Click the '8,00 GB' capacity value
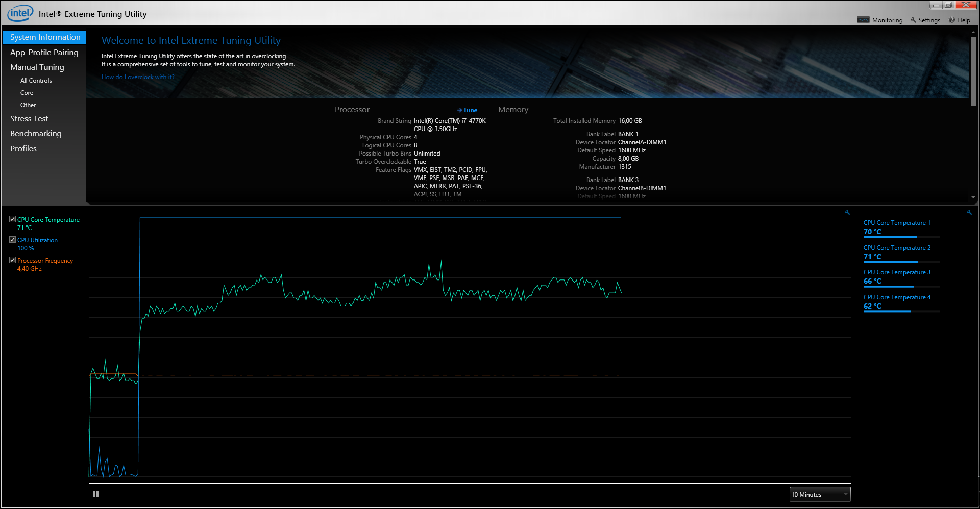Viewport: 980px width, 509px height. click(628, 159)
